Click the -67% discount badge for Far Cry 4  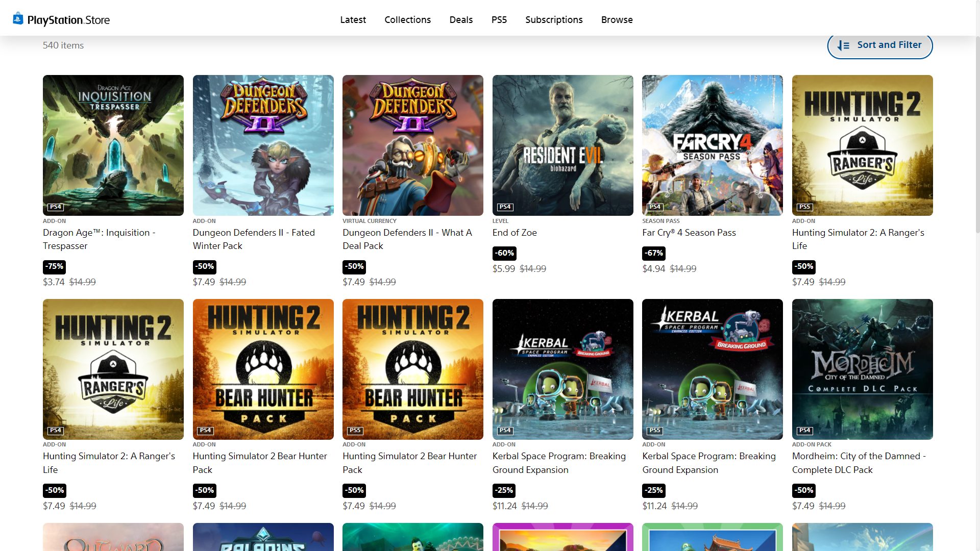[x=653, y=253]
